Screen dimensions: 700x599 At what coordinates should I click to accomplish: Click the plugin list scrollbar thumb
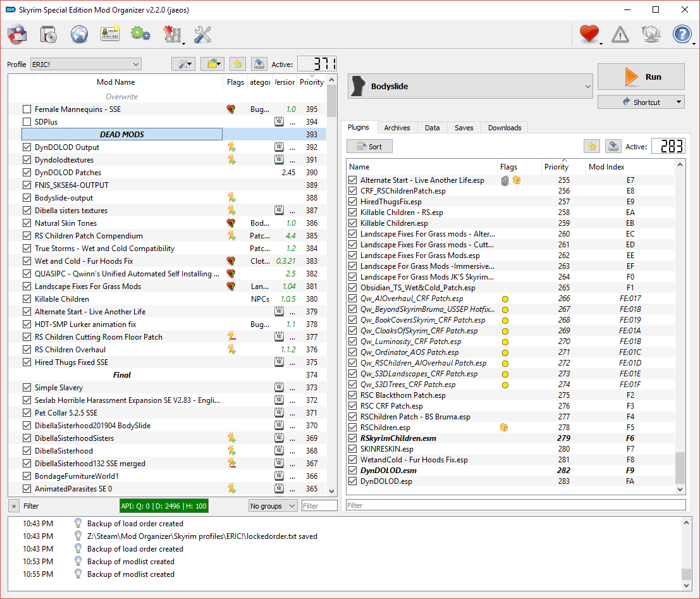click(x=680, y=467)
